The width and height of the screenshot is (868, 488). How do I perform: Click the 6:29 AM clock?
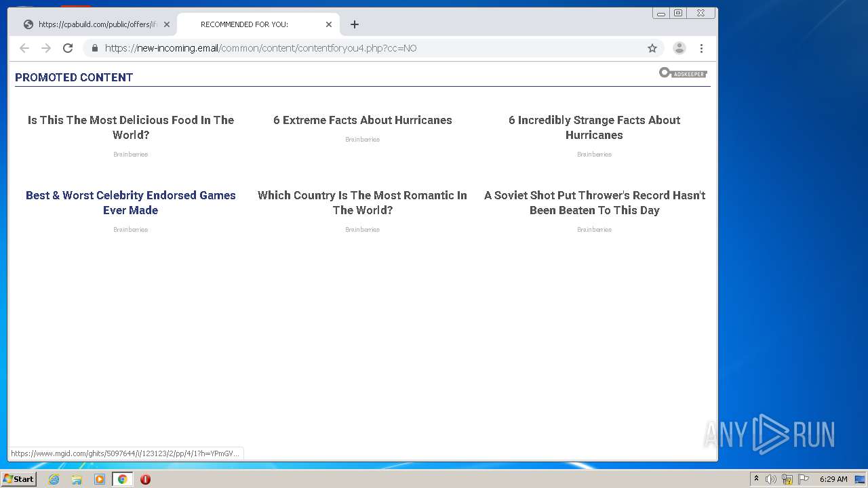pyautogui.click(x=833, y=479)
